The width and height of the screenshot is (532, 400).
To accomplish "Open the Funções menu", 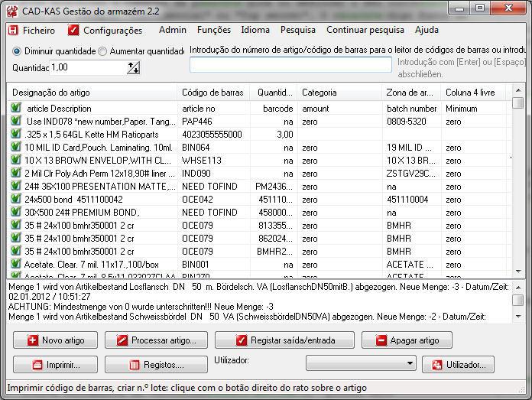I will (213, 31).
